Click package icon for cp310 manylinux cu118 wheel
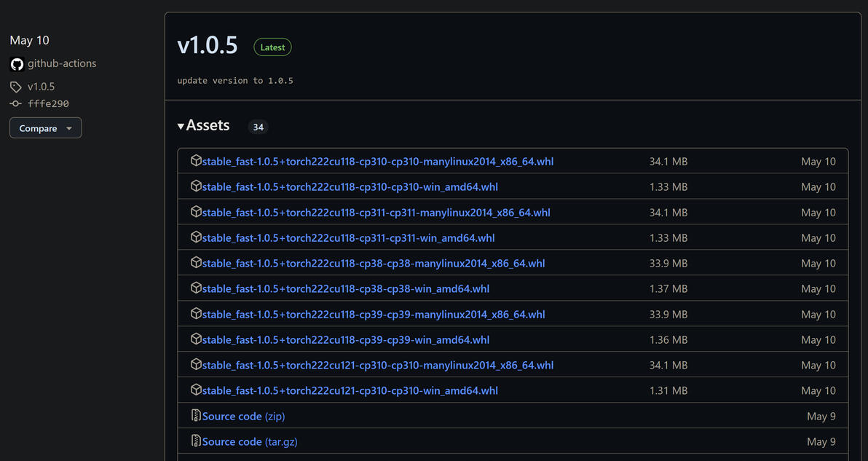868x461 pixels. pyautogui.click(x=196, y=161)
